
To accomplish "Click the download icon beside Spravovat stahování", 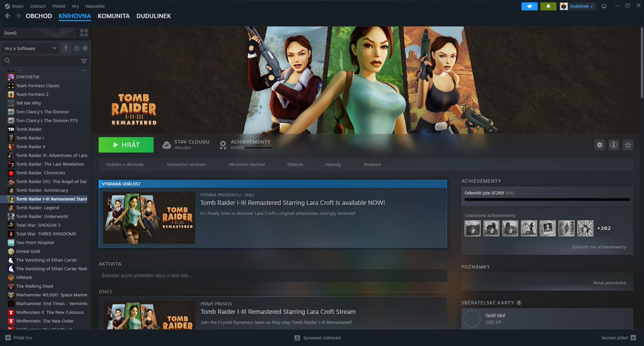I will 297,338.
